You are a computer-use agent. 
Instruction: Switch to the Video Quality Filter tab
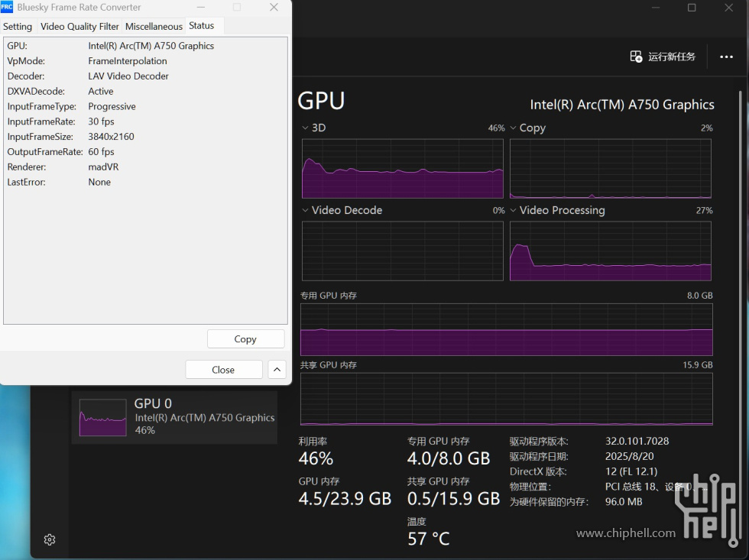tap(79, 26)
